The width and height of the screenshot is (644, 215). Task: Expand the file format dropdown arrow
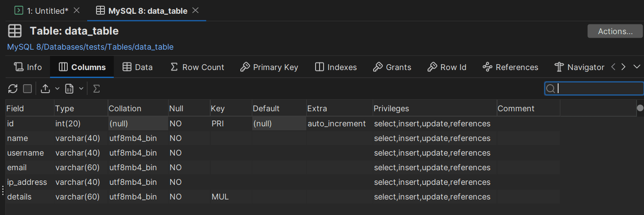click(x=81, y=89)
